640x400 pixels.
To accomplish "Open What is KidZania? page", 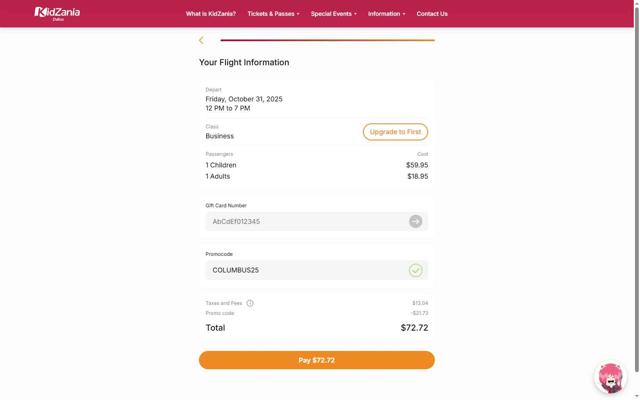I will (211, 14).
